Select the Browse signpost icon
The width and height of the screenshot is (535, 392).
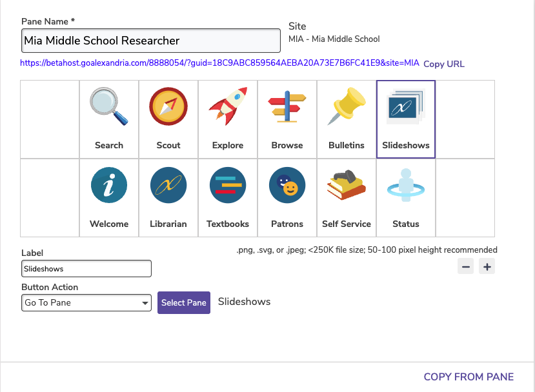(287, 107)
